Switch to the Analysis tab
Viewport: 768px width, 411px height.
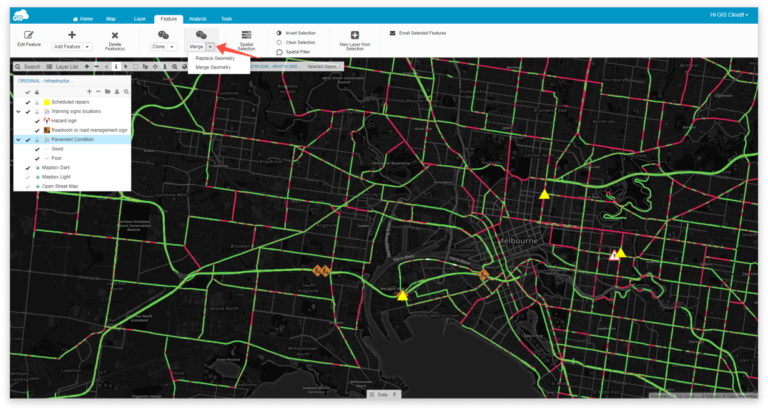(x=197, y=18)
